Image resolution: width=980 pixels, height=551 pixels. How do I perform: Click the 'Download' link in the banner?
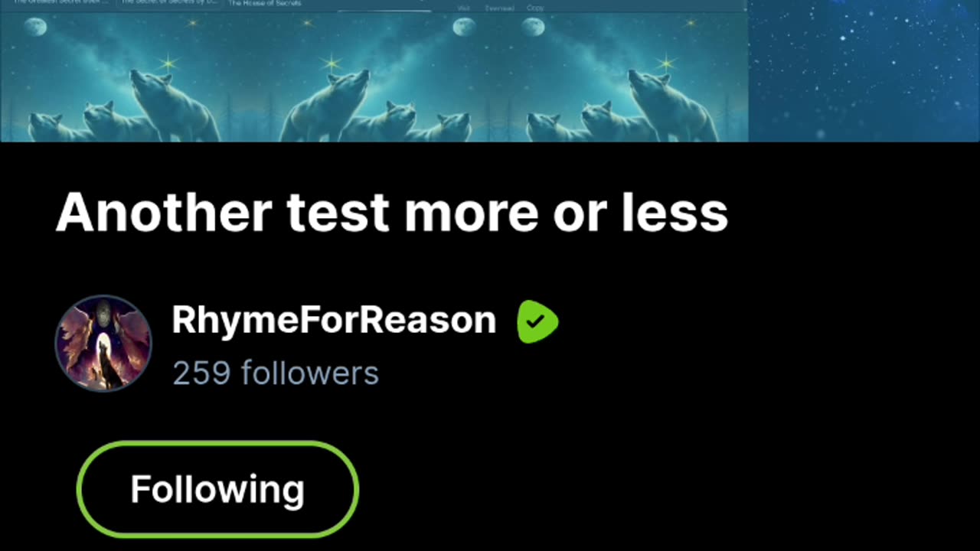click(x=499, y=8)
